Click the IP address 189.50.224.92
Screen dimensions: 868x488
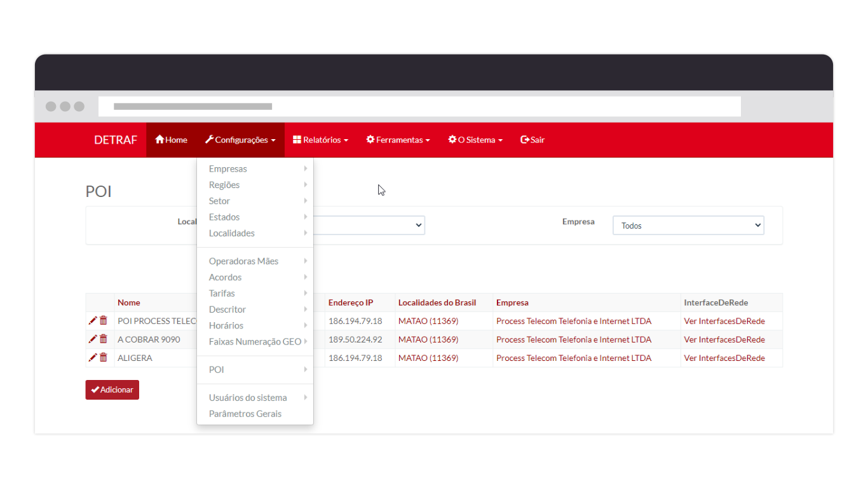355,339
